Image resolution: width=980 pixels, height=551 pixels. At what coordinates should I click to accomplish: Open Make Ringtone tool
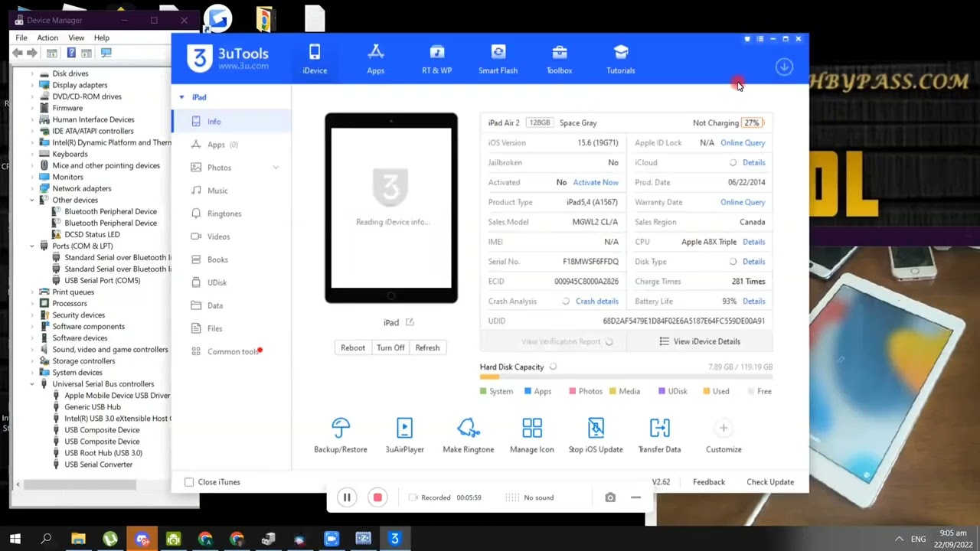click(469, 435)
